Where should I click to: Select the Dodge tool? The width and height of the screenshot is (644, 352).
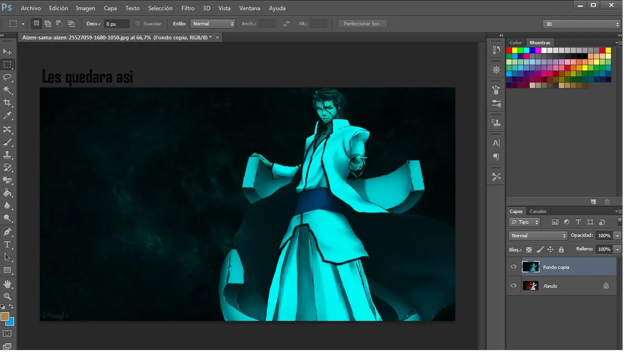tap(7, 218)
